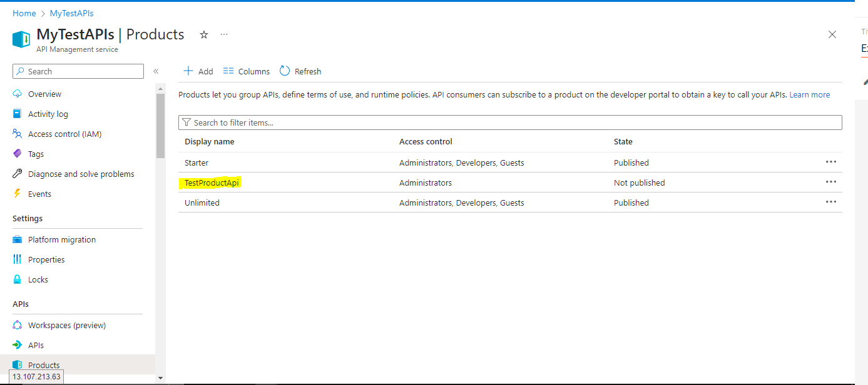The width and height of the screenshot is (868, 385).
Task: Click the sidebar vertical scrollbar thumb
Action: (160, 126)
